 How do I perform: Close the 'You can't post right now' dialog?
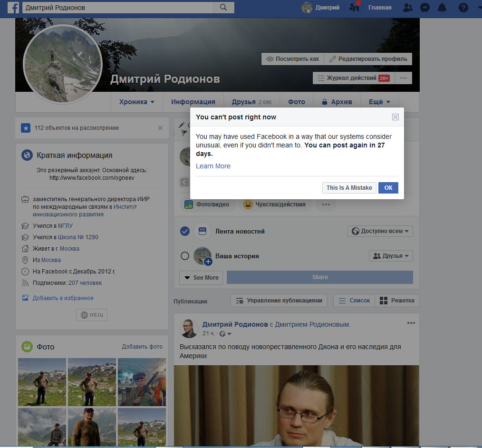[395, 117]
